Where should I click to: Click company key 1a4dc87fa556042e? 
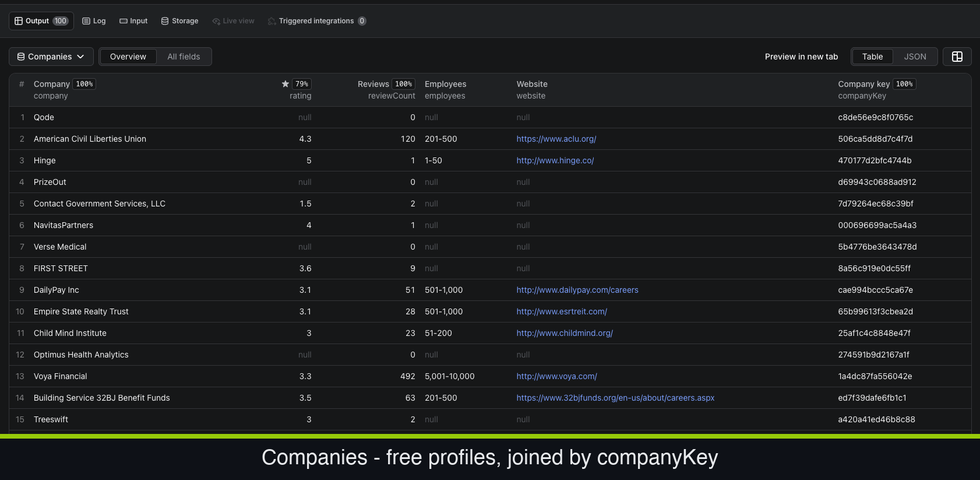tap(875, 376)
